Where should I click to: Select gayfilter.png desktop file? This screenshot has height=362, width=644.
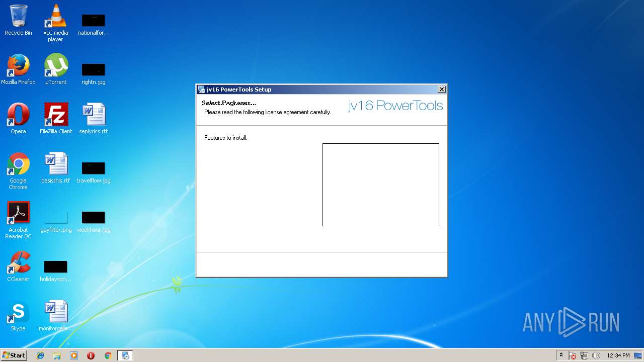[x=55, y=221]
